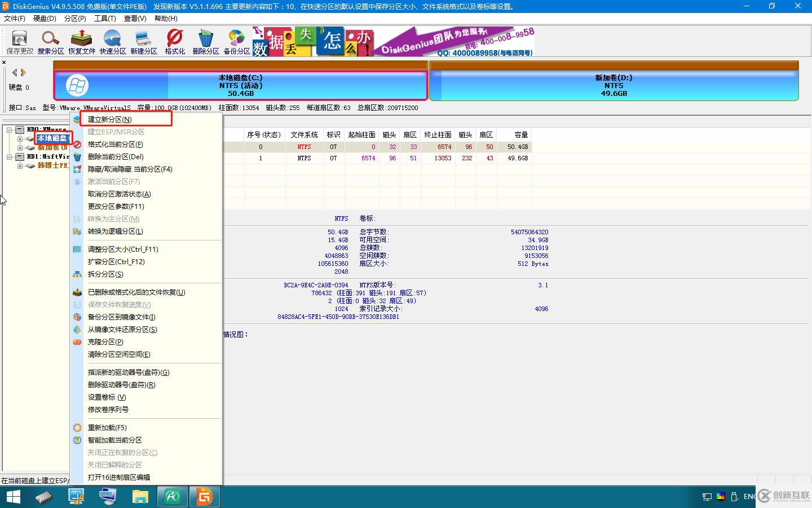Select partition table row with capacity 50.4GB
This screenshot has width=812, height=508.
377,147
